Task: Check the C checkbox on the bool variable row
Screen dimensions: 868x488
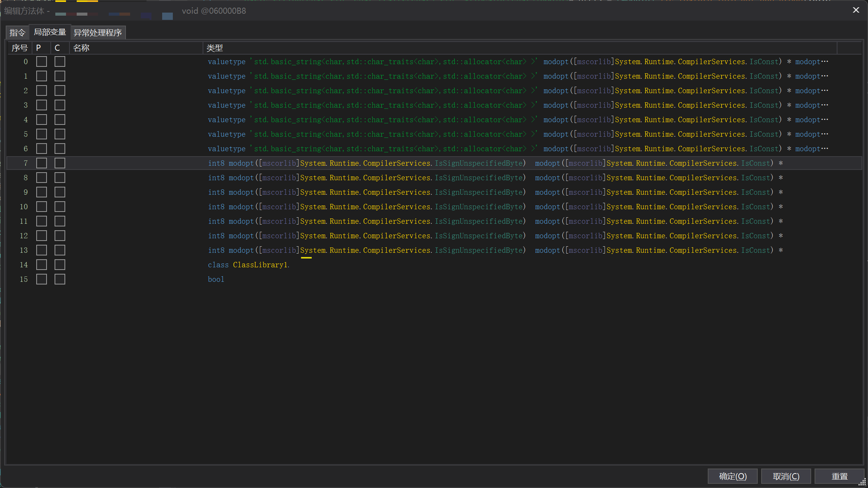Action: click(x=60, y=279)
